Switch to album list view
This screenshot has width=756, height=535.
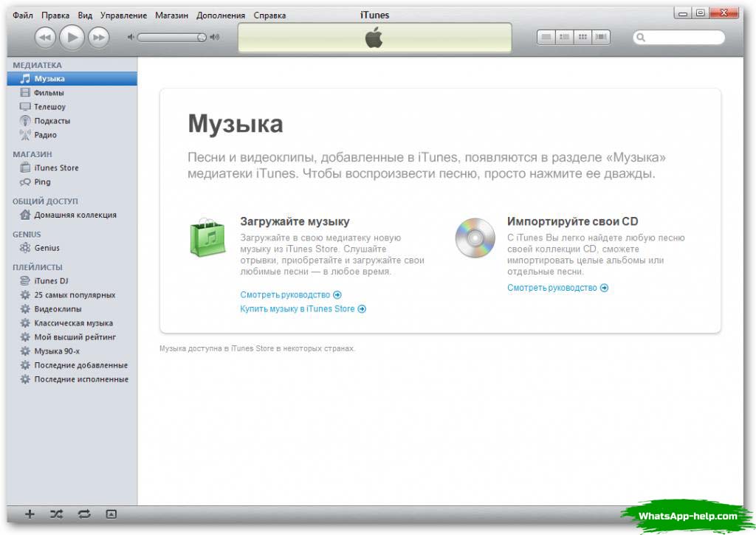click(564, 37)
